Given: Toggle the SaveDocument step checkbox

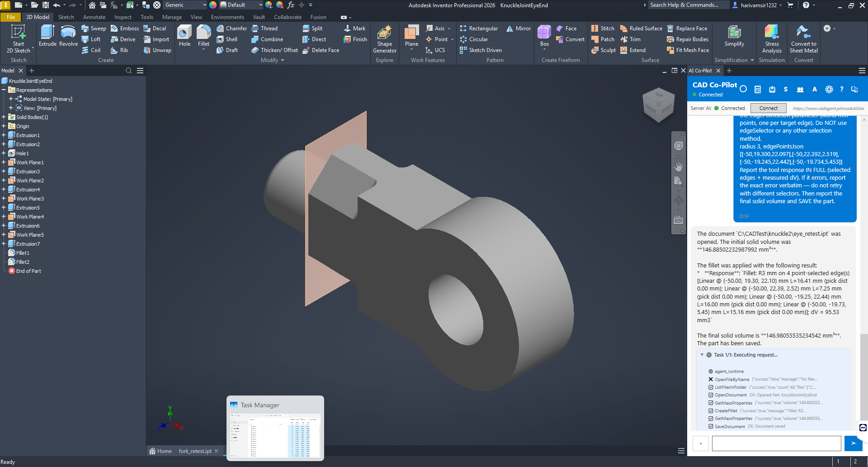Looking at the screenshot, I should 711,426.
